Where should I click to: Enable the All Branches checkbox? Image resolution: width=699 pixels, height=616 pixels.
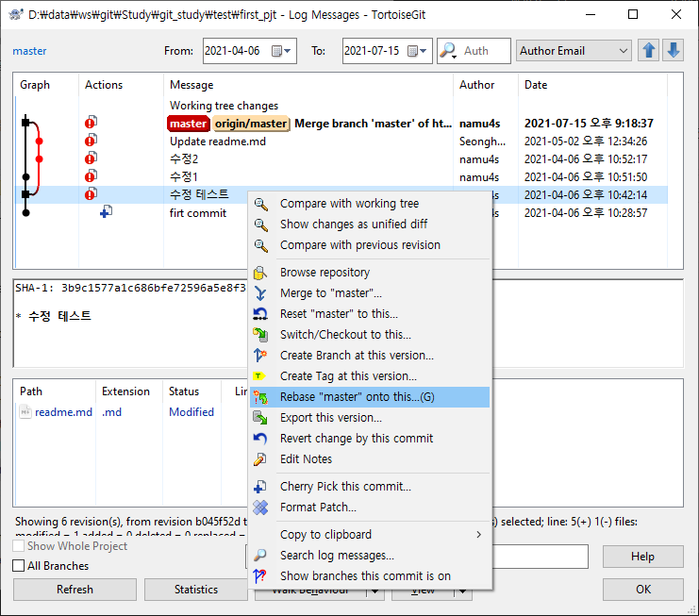click(19, 566)
